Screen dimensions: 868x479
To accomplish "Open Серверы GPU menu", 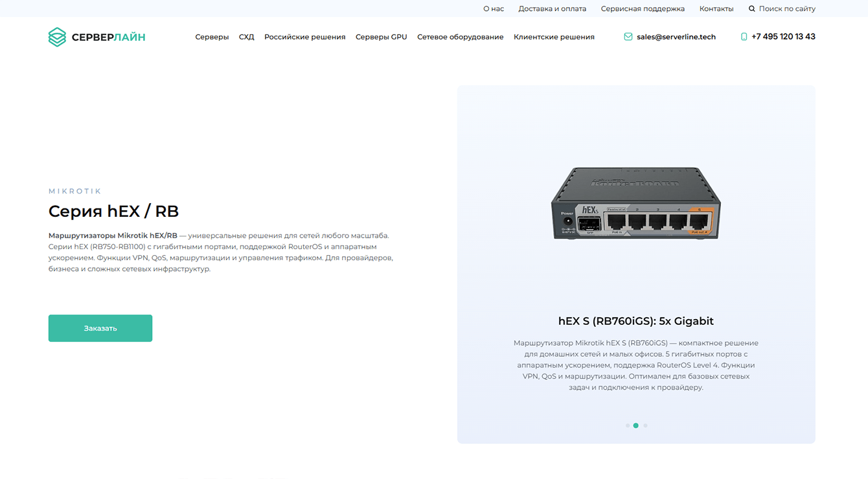I will point(382,37).
